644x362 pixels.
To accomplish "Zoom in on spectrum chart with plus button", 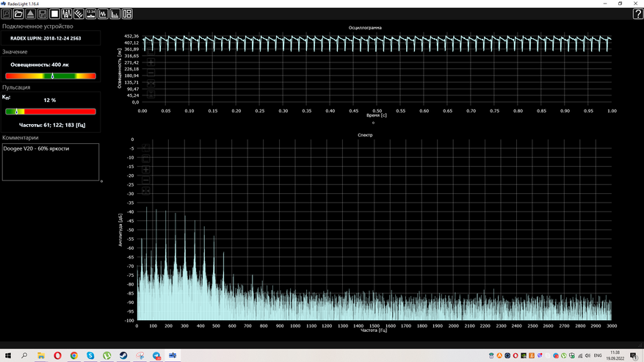I will click(x=145, y=170).
